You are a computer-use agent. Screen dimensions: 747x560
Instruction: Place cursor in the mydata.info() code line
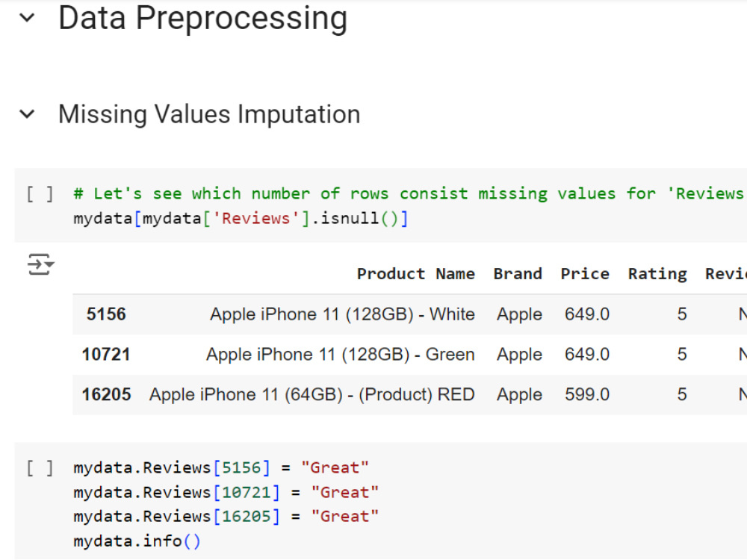click(136, 540)
